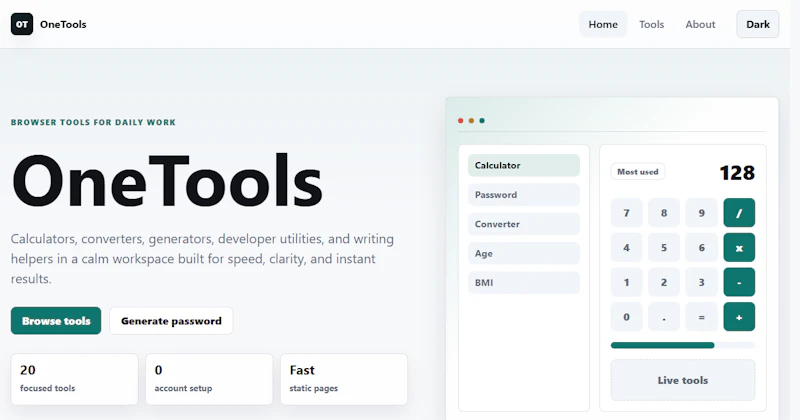Tap calculator key 0
800x420 pixels.
[x=627, y=317]
